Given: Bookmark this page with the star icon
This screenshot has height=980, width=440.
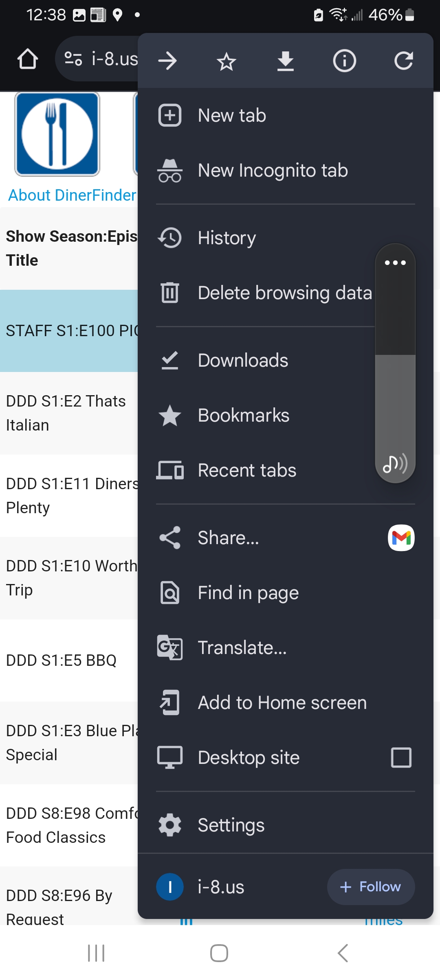Looking at the screenshot, I should tap(227, 62).
